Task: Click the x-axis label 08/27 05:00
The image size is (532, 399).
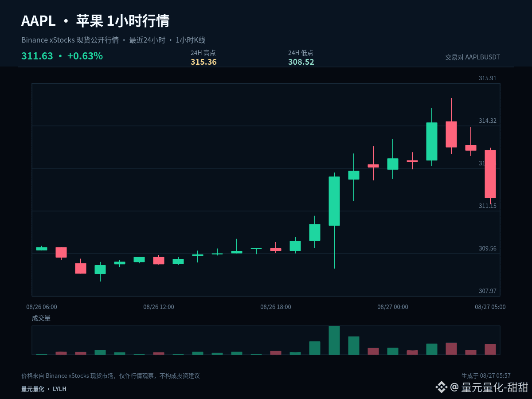Action: tap(490, 307)
